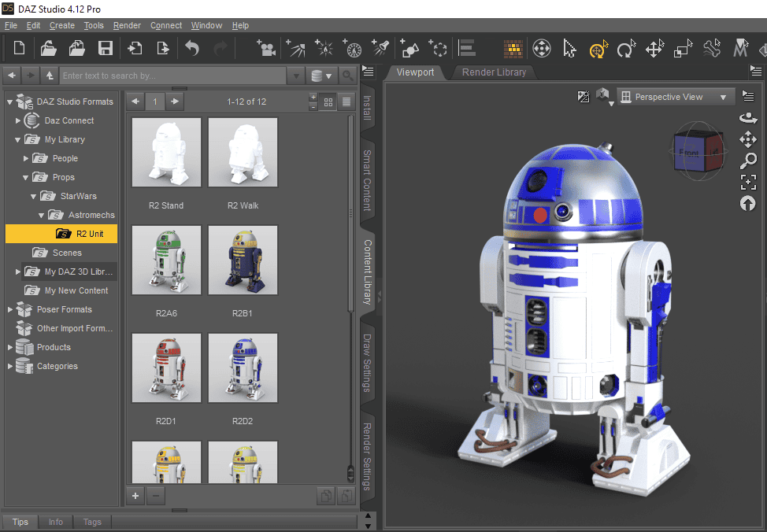
Task: Create a new camera from the toolbar
Action: (266, 48)
